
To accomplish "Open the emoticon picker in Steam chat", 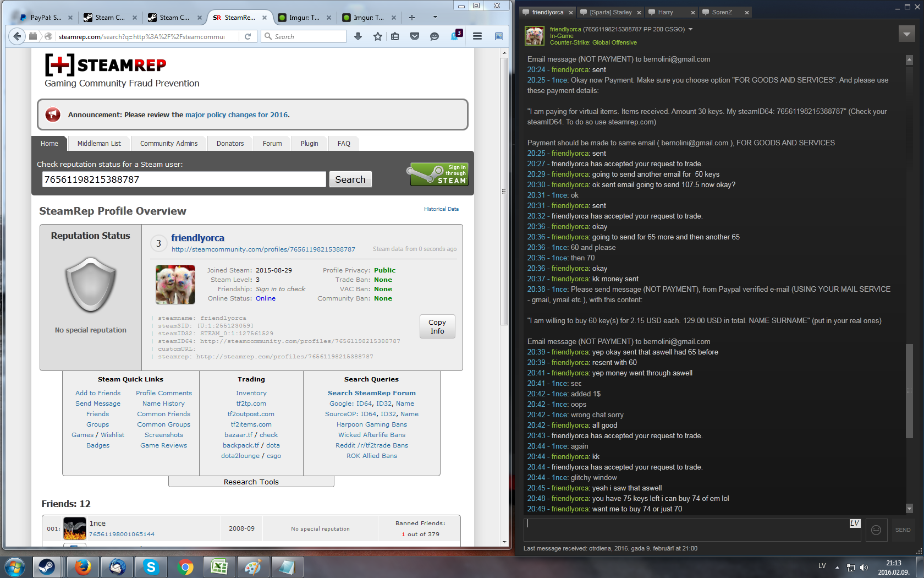I will pos(876,530).
